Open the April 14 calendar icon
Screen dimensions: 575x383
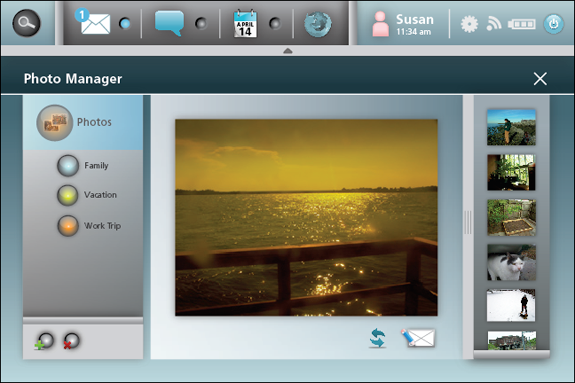[245, 24]
